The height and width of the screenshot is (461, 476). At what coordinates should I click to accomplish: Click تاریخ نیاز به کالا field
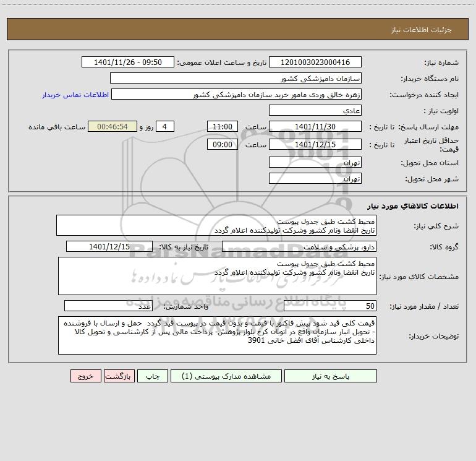tap(109, 246)
